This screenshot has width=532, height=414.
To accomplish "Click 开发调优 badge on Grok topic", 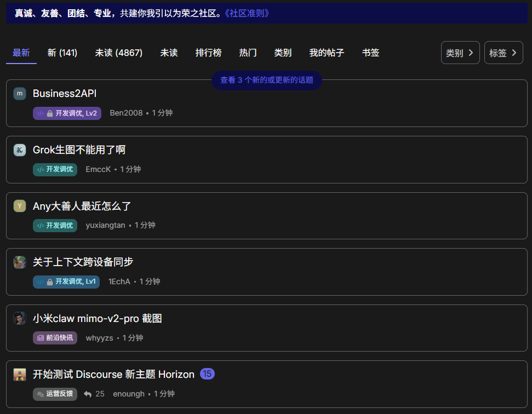I will point(55,169).
